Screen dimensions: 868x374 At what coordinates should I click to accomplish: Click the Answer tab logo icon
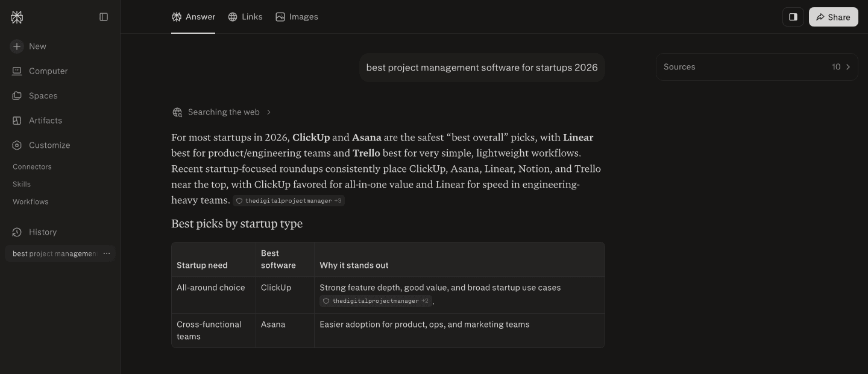pyautogui.click(x=177, y=17)
